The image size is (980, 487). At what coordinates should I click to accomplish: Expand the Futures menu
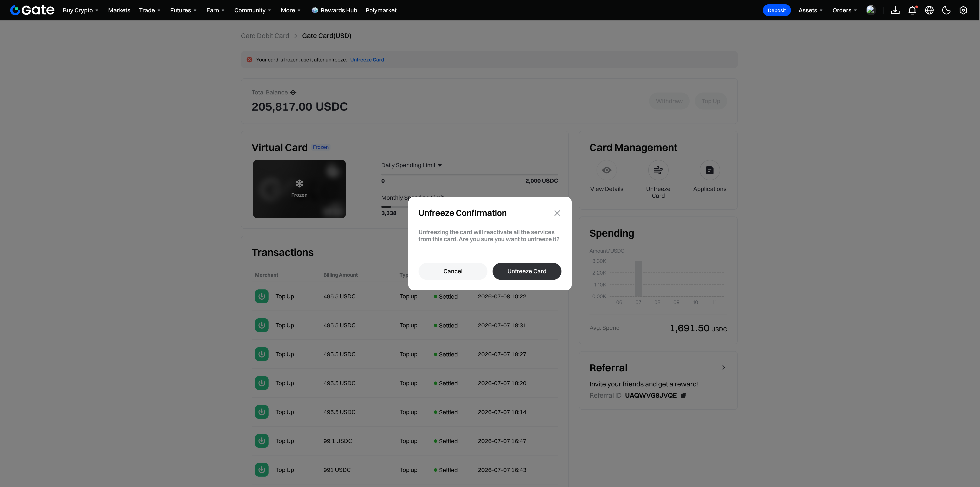pos(183,10)
